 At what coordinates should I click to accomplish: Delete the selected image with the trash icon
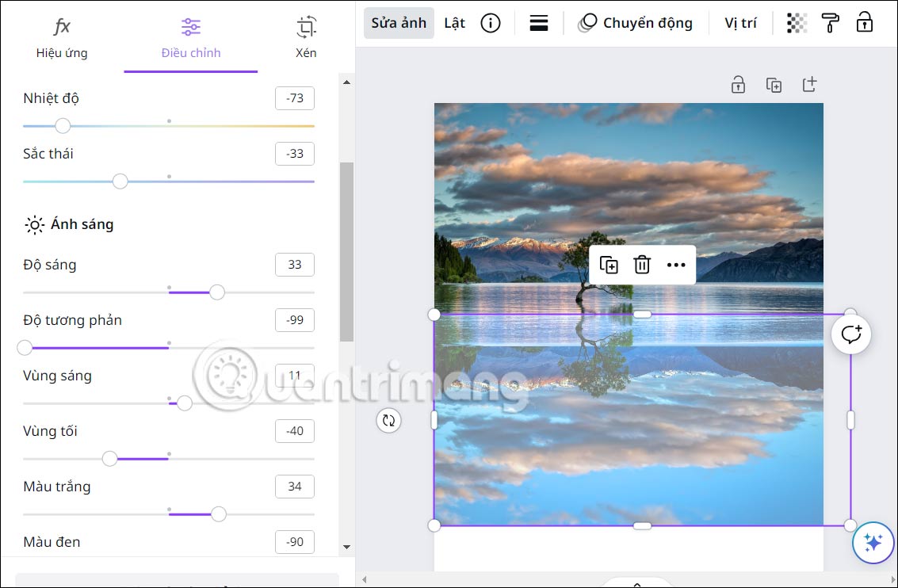pyautogui.click(x=642, y=265)
